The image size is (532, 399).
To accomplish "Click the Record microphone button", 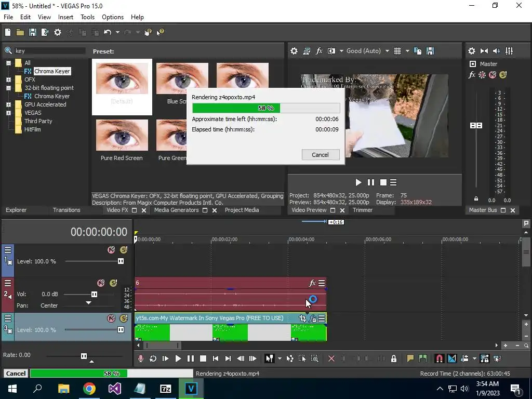I will [140, 358].
